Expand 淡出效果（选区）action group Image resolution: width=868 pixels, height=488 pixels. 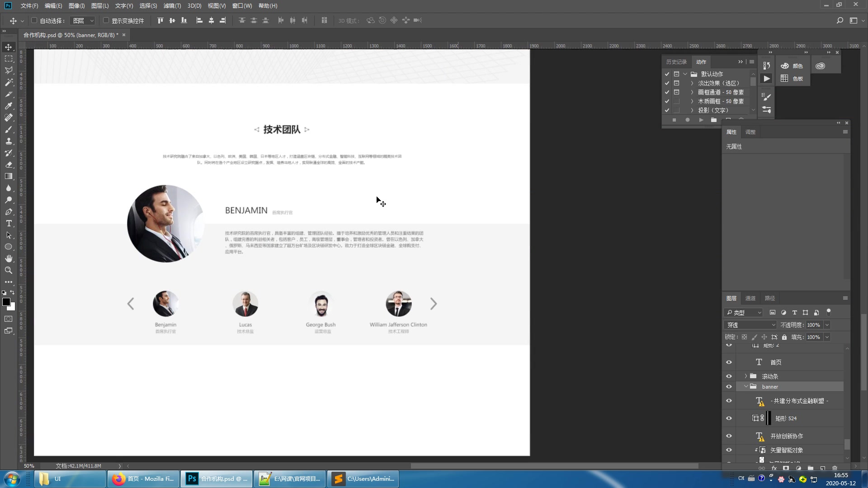click(692, 83)
